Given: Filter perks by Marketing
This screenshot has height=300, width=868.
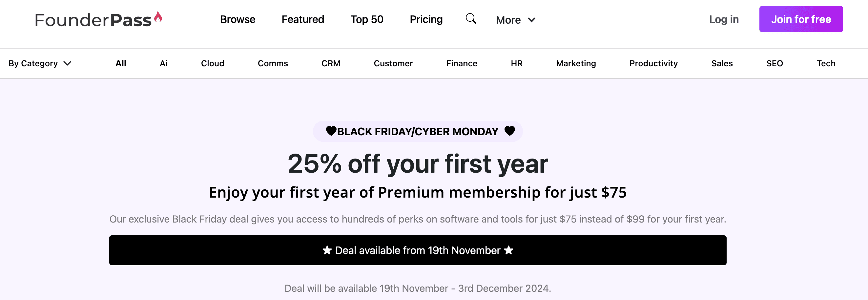Looking at the screenshot, I should pos(575,63).
